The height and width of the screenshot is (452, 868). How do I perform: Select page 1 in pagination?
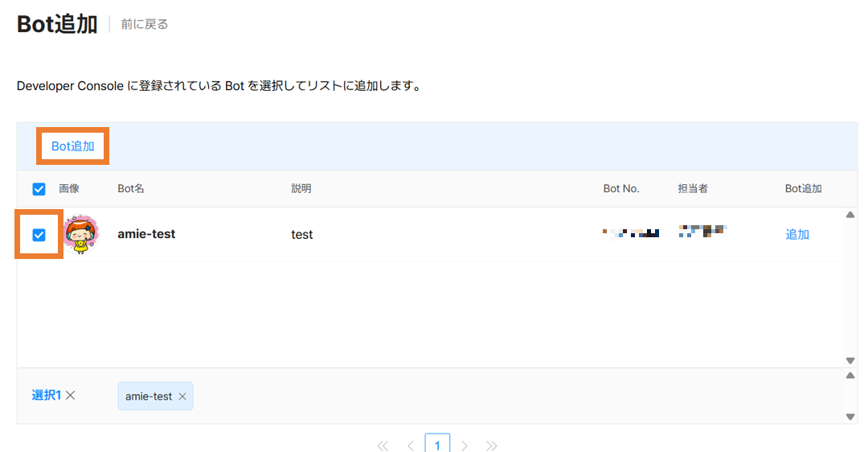[437, 445]
